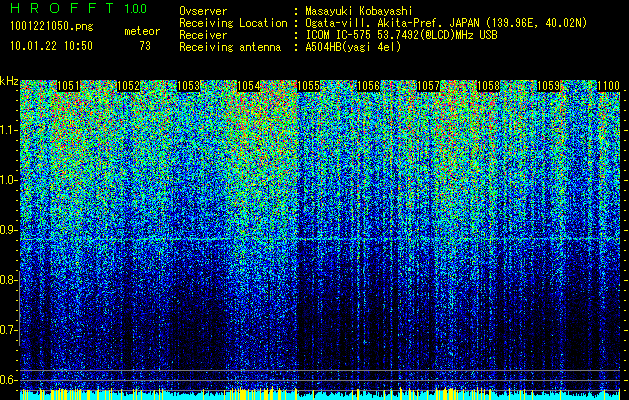Click the version number 1.0.0
The height and width of the screenshot is (400, 629).
(136, 8)
